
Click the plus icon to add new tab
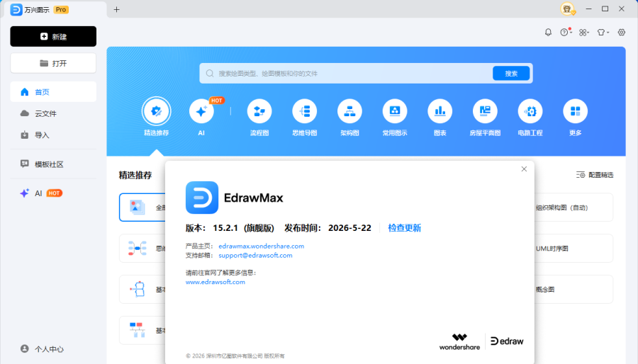tap(117, 9)
